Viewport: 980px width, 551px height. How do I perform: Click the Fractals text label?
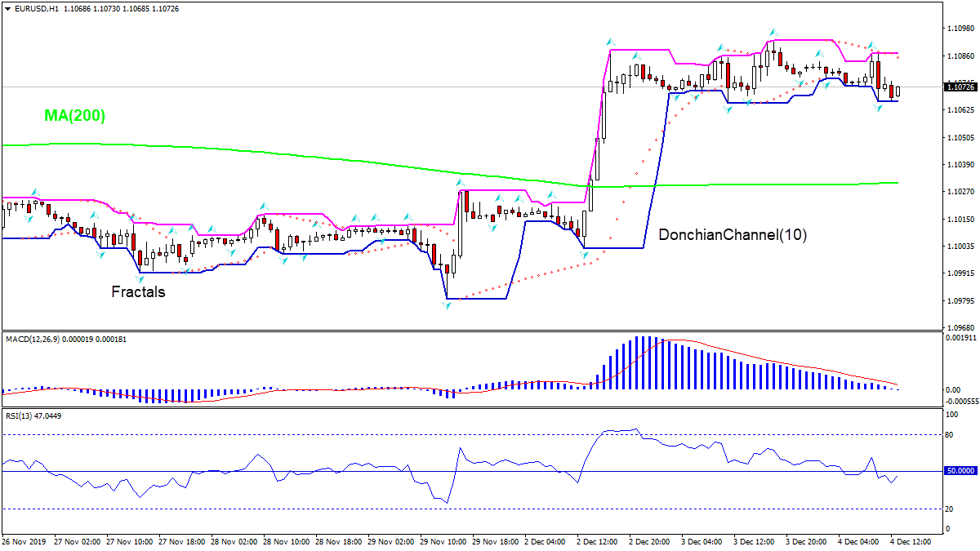click(137, 291)
